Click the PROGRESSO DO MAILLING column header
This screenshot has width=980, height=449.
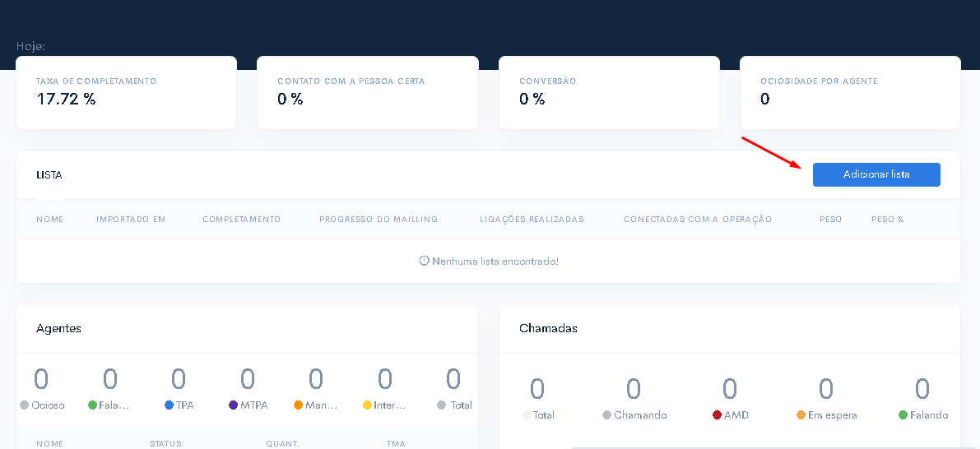click(379, 220)
